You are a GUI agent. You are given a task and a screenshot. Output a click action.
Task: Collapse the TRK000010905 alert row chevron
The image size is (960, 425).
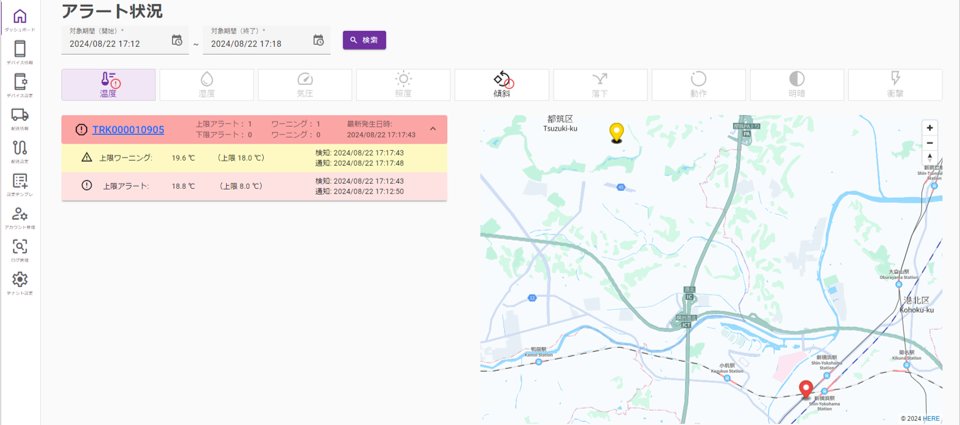coord(433,129)
